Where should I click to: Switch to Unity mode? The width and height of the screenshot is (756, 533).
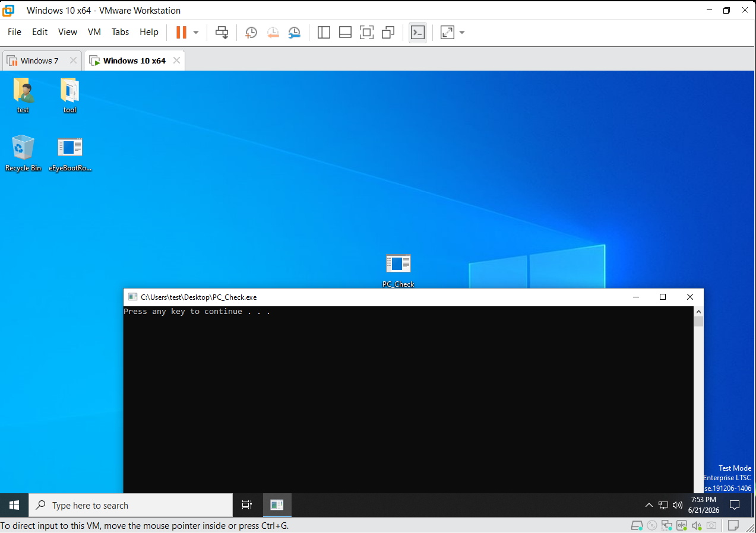tap(388, 32)
